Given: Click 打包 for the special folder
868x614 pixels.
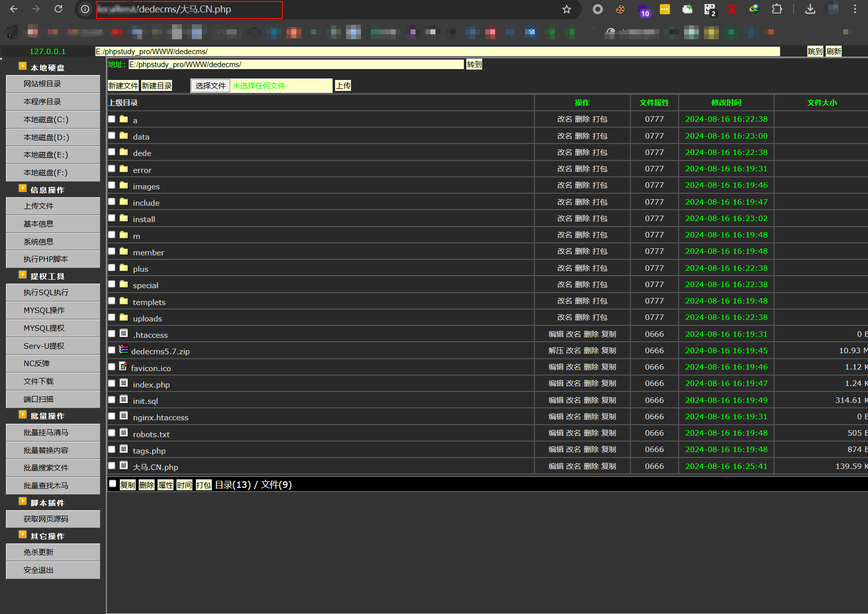Looking at the screenshot, I should tap(600, 285).
